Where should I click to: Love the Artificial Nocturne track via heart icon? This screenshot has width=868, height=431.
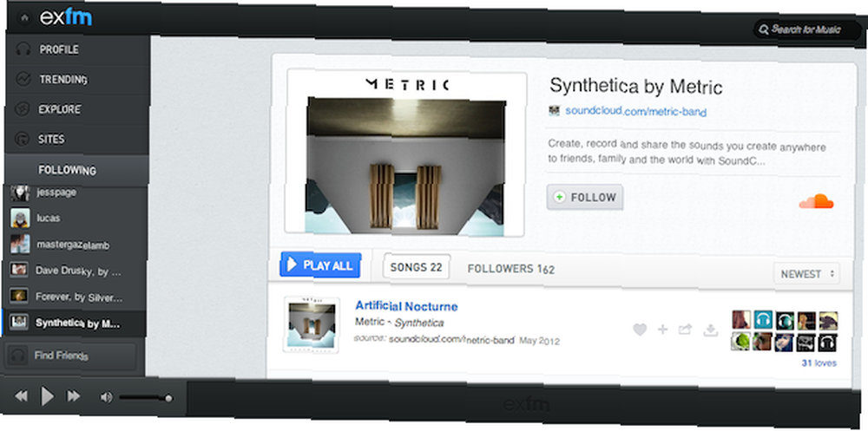click(x=640, y=330)
